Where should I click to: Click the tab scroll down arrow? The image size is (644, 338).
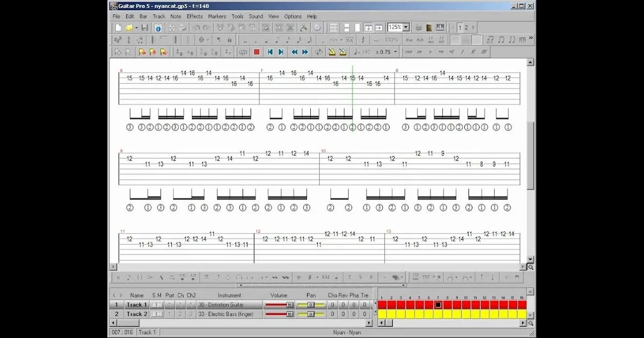531,259
